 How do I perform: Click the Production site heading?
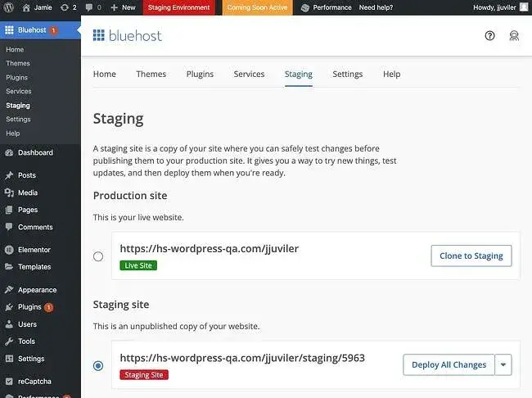click(130, 196)
